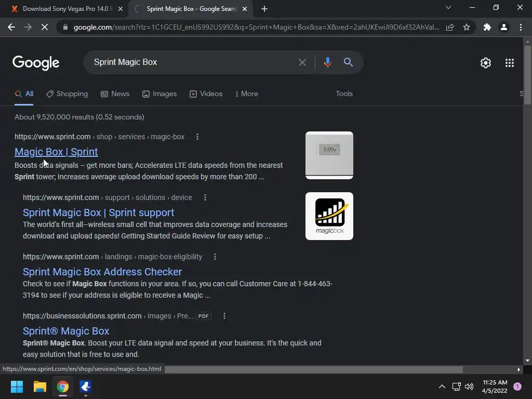Click the horizontal scrollbar thumb
Viewport: 532px width, 399px height.
(314, 369)
